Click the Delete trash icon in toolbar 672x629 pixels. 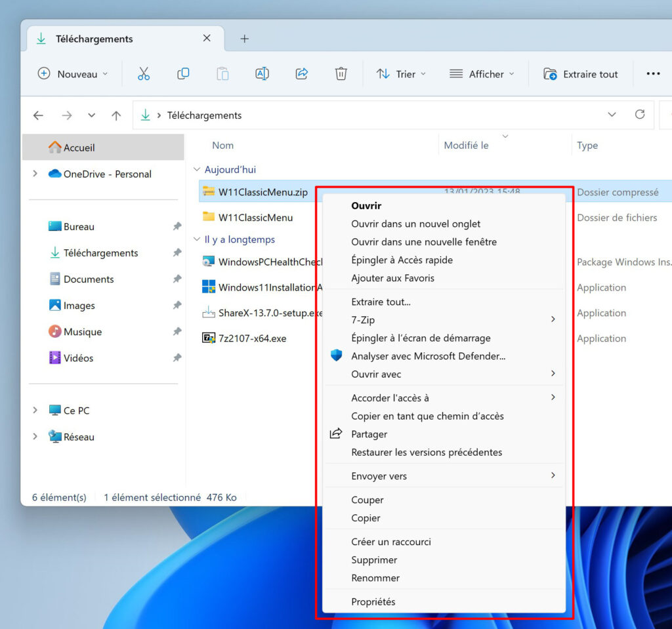(341, 73)
